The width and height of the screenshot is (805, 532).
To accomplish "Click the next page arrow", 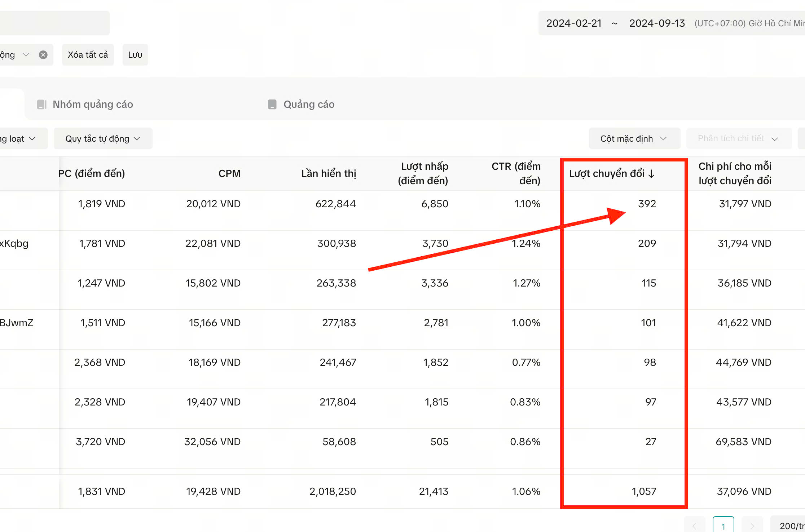I will [752, 526].
